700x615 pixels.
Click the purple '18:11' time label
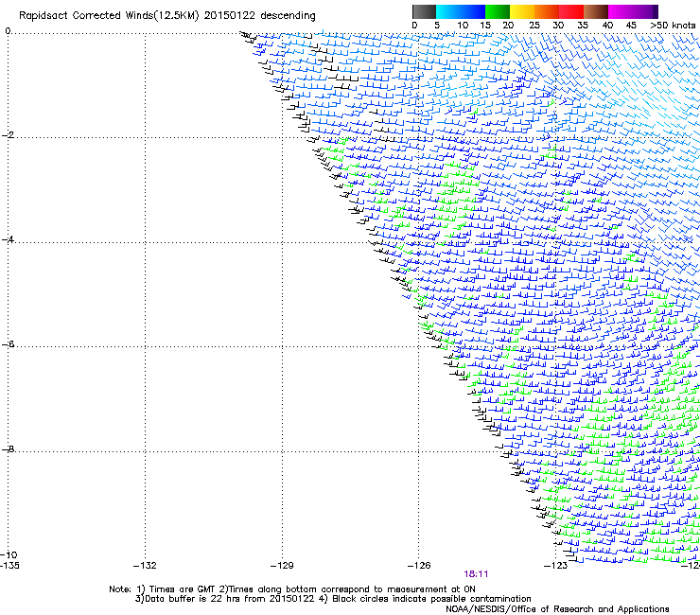pyautogui.click(x=476, y=574)
